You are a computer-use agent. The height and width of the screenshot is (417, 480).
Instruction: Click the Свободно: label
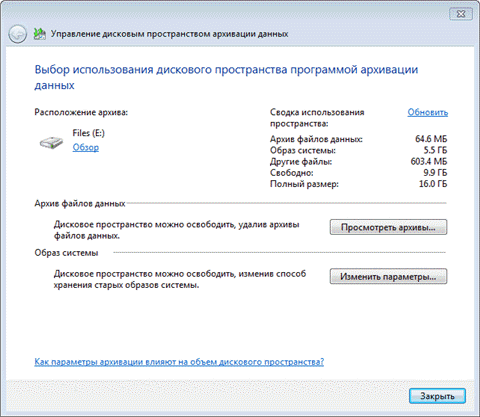[x=292, y=173]
